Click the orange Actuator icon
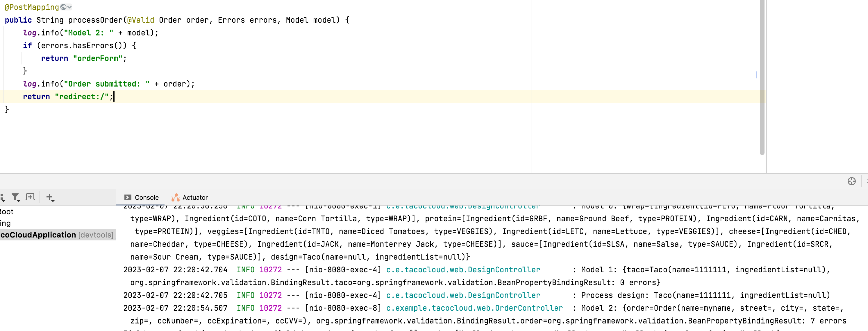868x331 pixels. click(x=176, y=197)
